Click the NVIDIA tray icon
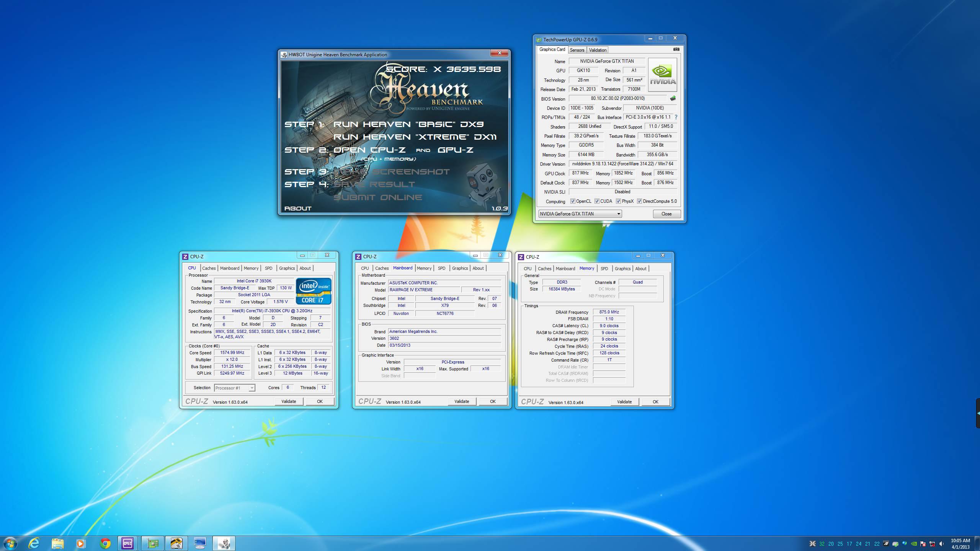This screenshot has width=980, height=551. click(x=913, y=544)
